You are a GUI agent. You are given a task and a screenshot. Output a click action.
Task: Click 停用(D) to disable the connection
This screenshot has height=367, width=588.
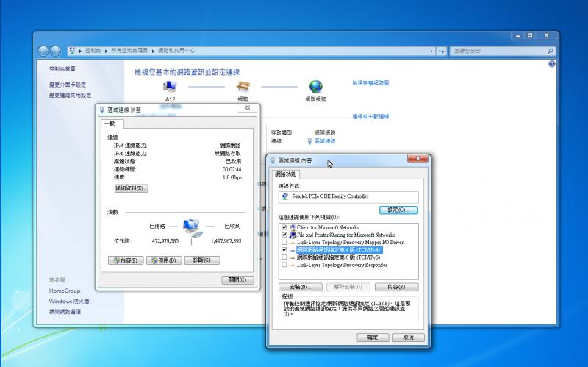point(164,260)
